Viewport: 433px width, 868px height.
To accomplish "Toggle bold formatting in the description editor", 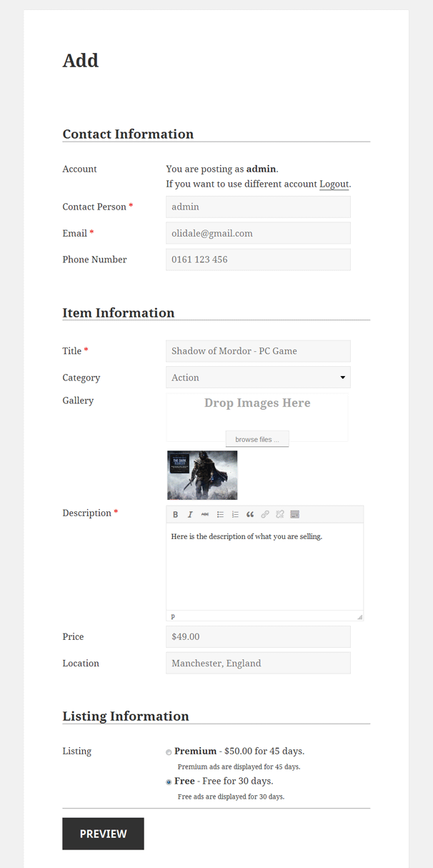I will click(x=175, y=514).
